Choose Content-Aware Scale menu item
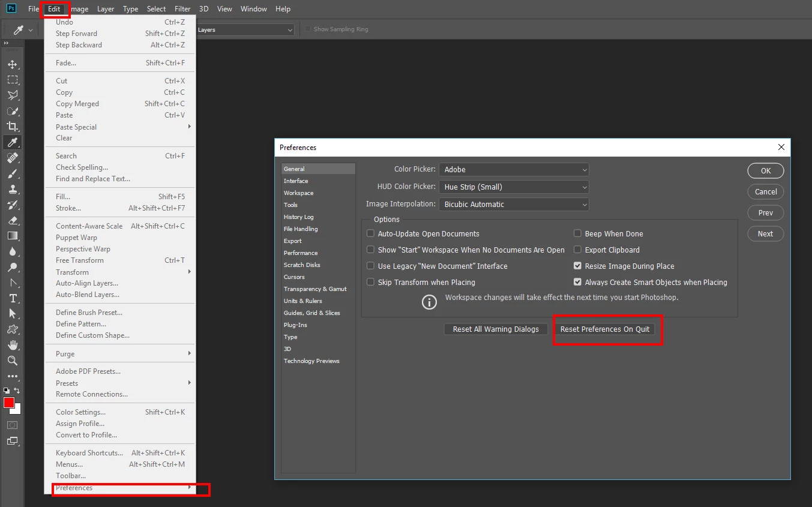The width and height of the screenshot is (812, 507). click(x=121, y=226)
